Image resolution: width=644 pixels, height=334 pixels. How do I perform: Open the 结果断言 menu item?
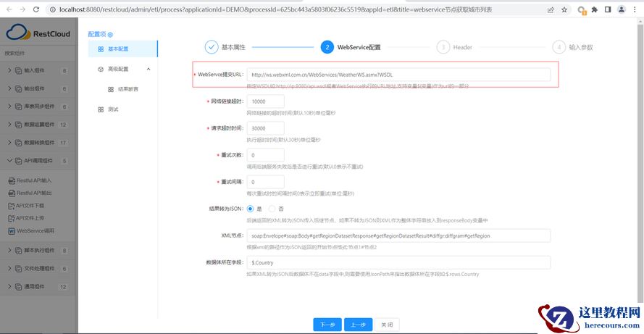(x=123, y=89)
